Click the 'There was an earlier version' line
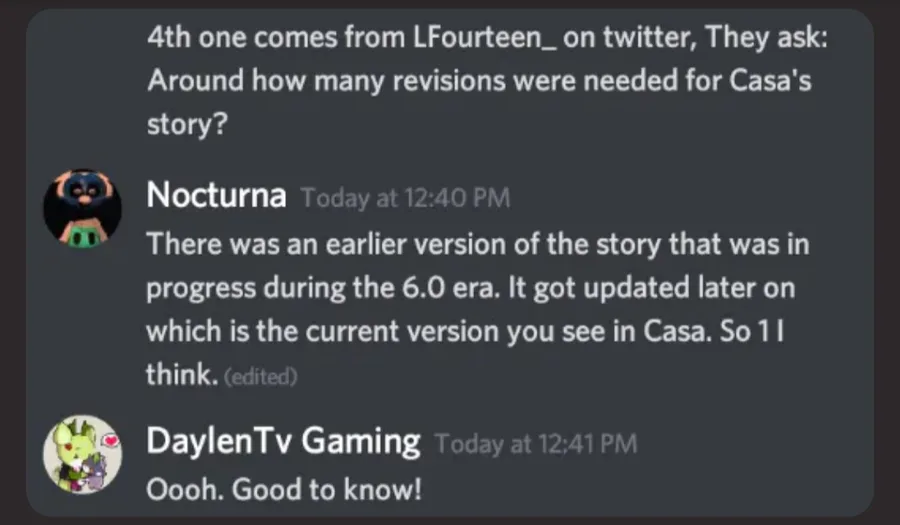The width and height of the screenshot is (900, 525). point(478,244)
